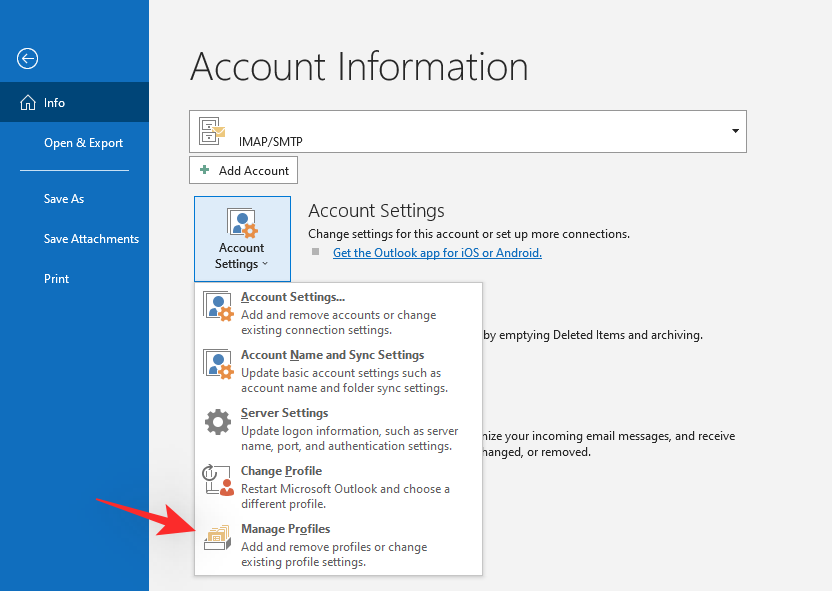The height and width of the screenshot is (591, 832).
Task: Click the Change Profile icon
Action: click(218, 480)
